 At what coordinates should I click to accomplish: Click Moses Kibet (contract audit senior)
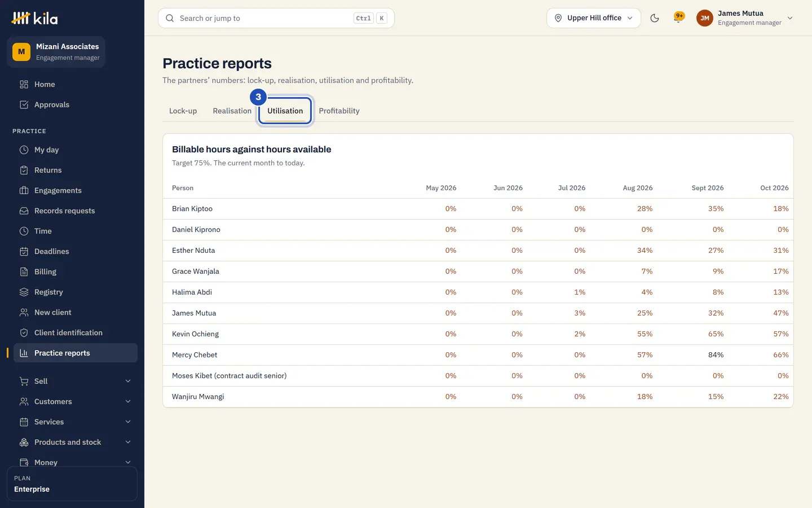coord(229,376)
